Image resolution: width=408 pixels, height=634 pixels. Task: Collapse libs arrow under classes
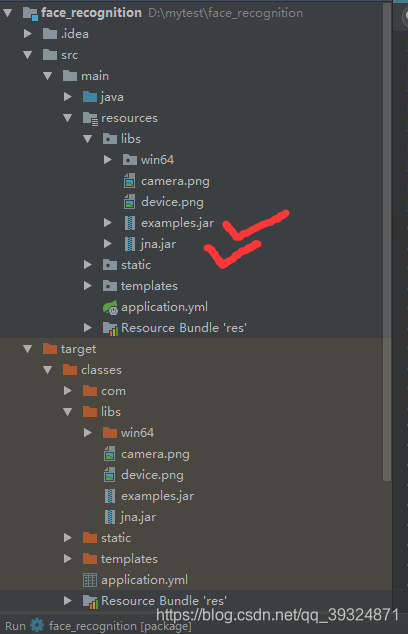coord(68,412)
